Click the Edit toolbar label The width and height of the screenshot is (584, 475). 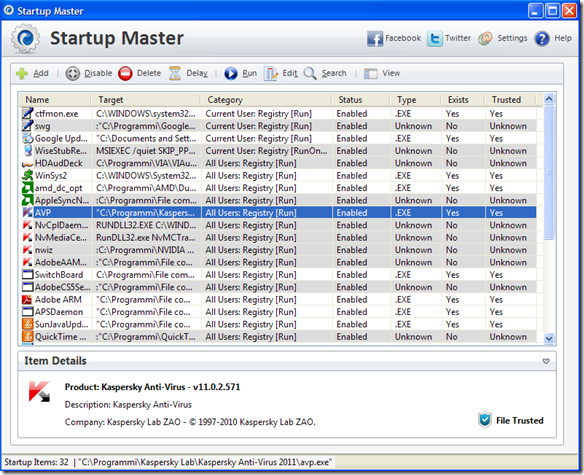coord(290,73)
